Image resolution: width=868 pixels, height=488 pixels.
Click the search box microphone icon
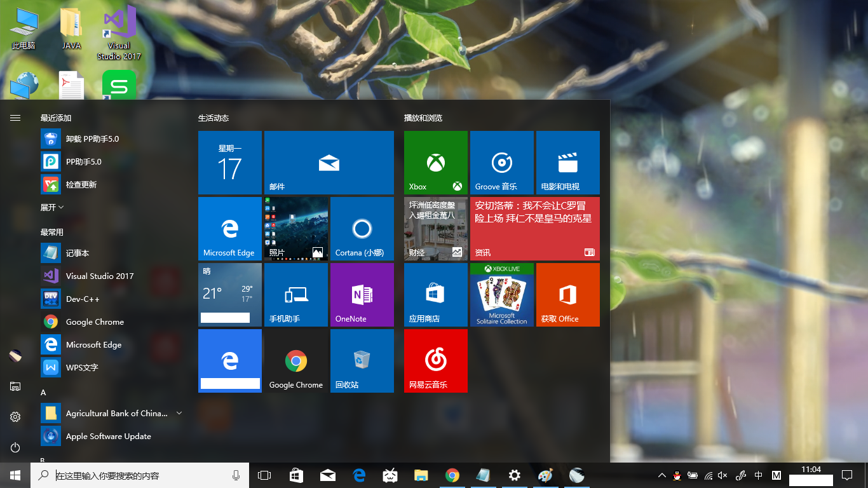click(x=236, y=475)
